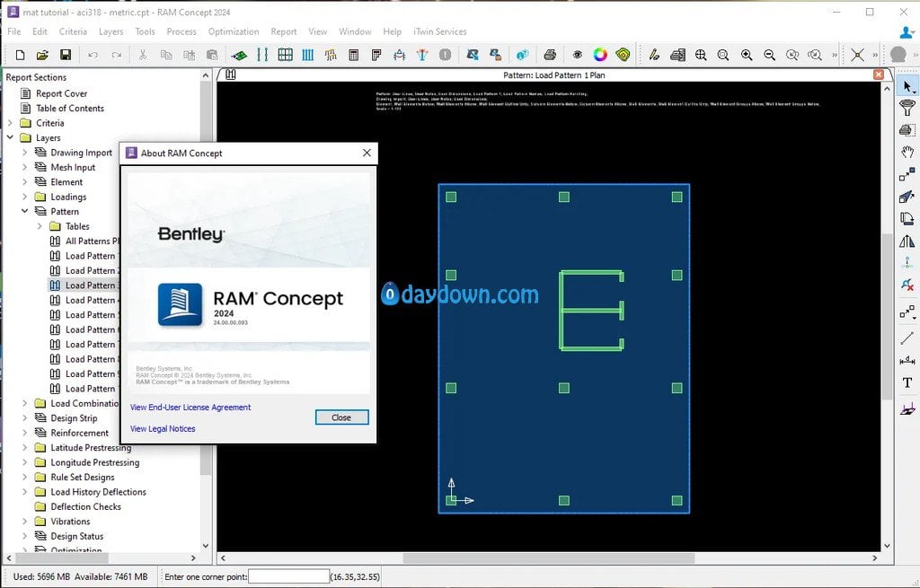920x588 pixels.
Task: Click View Legal Notices link
Action: click(163, 429)
